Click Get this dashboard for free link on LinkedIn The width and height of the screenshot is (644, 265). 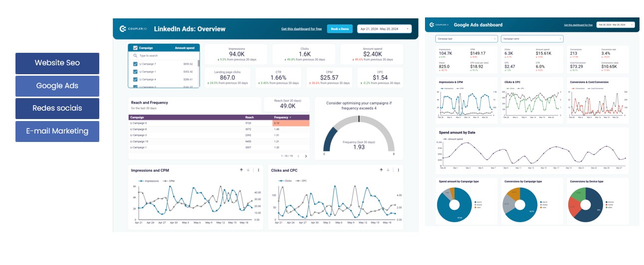click(301, 29)
